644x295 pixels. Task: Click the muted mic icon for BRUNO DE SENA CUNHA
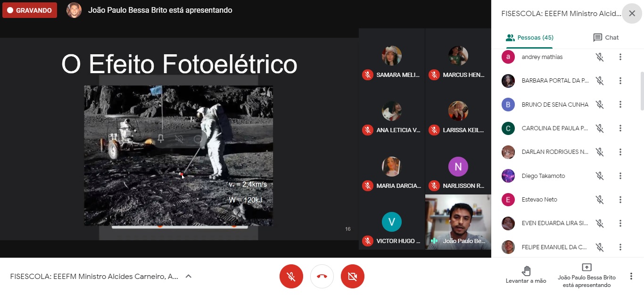tap(600, 104)
